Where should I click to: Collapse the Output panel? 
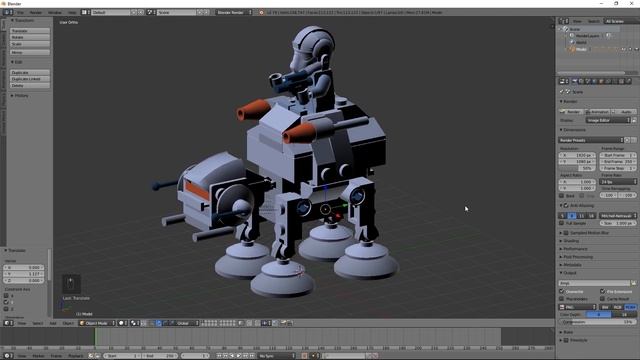pyautogui.click(x=569, y=273)
